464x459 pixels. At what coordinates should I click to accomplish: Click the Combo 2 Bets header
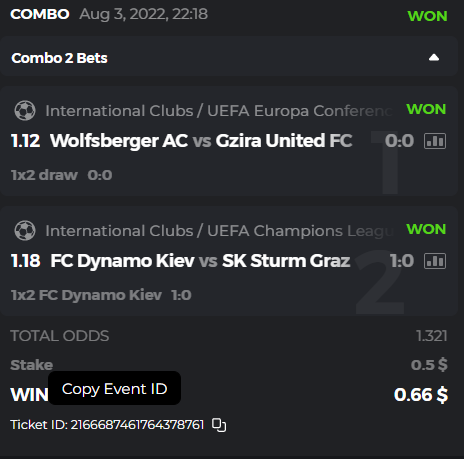pyautogui.click(x=59, y=58)
